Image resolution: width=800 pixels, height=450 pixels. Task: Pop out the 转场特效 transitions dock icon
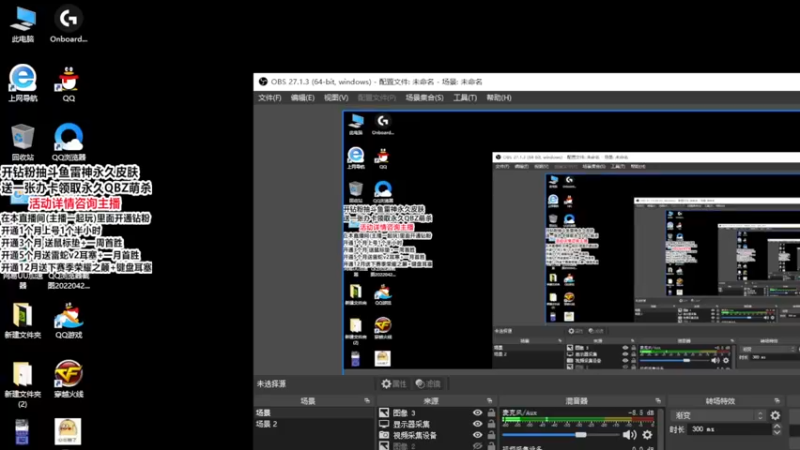pos(777,401)
